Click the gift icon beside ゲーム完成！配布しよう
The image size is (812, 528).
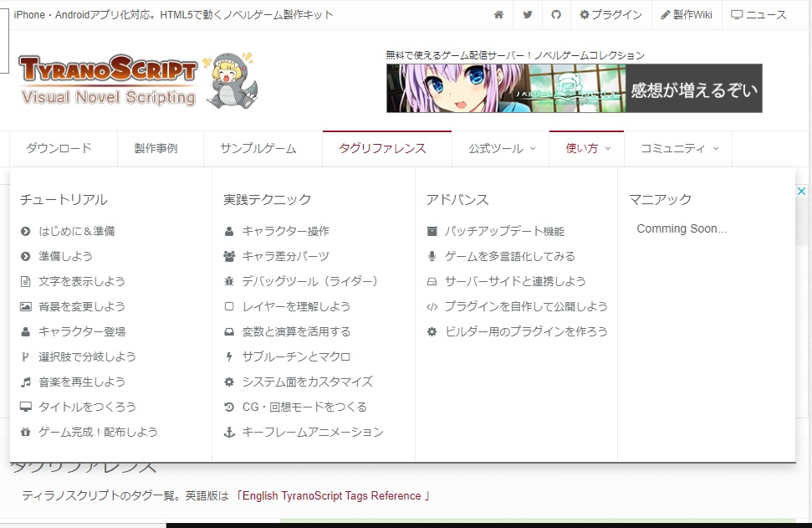(x=25, y=432)
